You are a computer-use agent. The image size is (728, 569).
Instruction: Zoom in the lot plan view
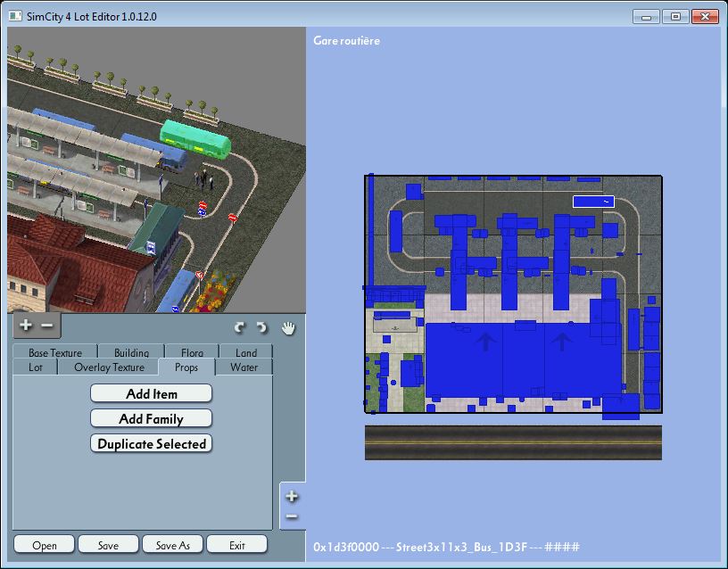292,496
